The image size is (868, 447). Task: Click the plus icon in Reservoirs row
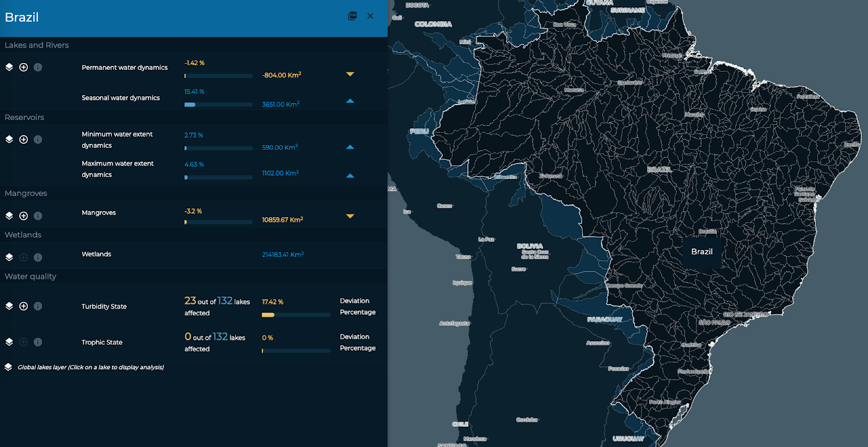(x=24, y=139)
